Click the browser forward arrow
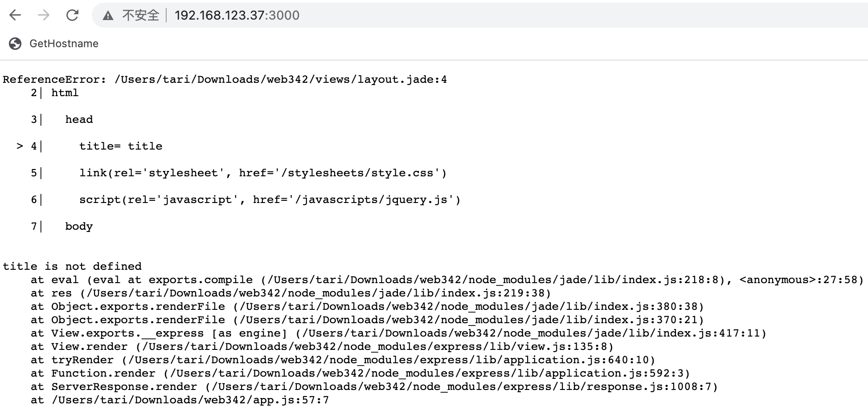Viewport: 868px width, 414px height. click(44, 15)
